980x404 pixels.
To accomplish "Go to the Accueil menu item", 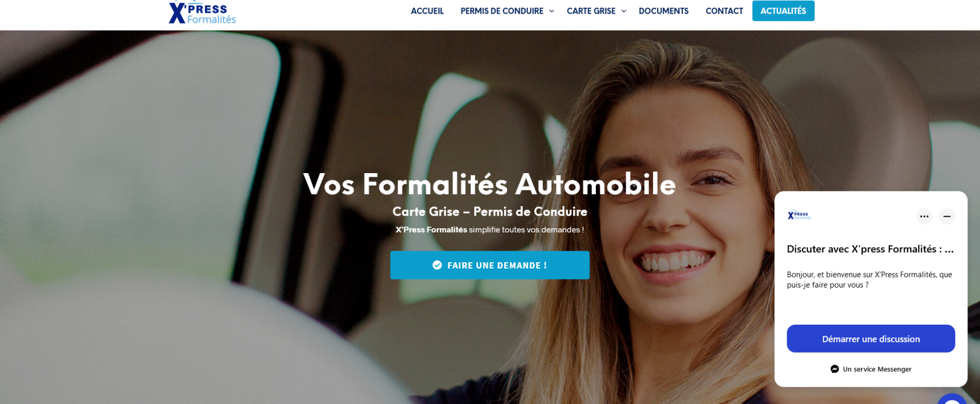I will [427, 11].
